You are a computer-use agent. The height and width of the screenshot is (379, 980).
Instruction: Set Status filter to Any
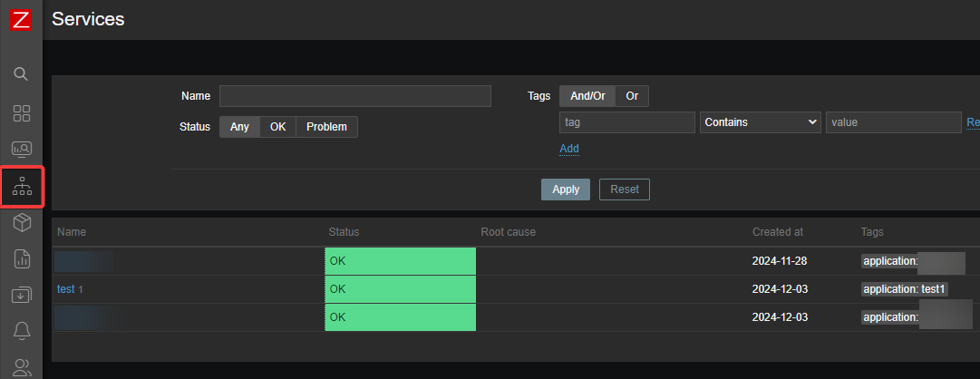tap(239, 127)
